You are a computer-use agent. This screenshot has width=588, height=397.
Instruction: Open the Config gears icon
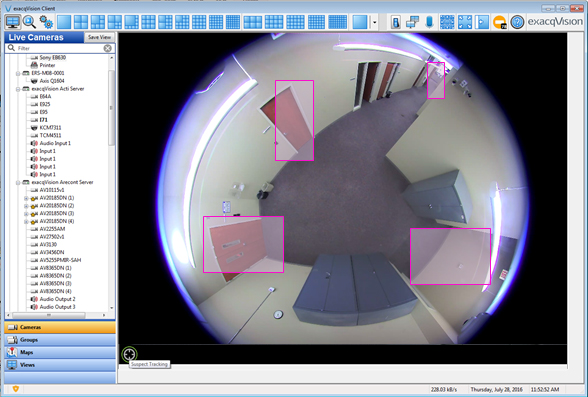[46, 22]
